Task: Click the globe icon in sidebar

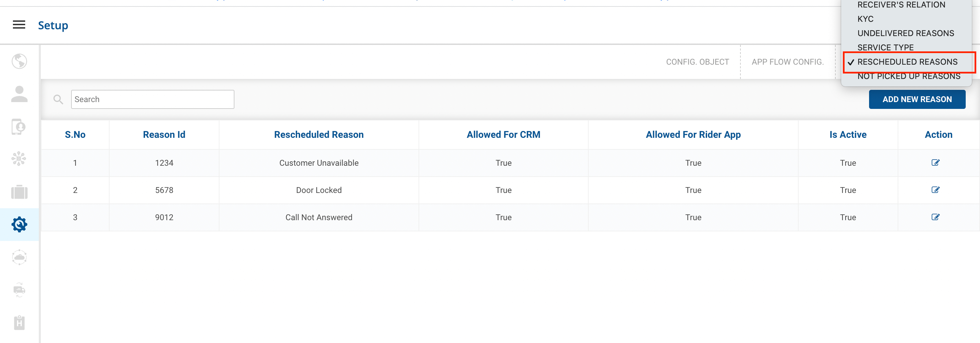Action: 19,61
